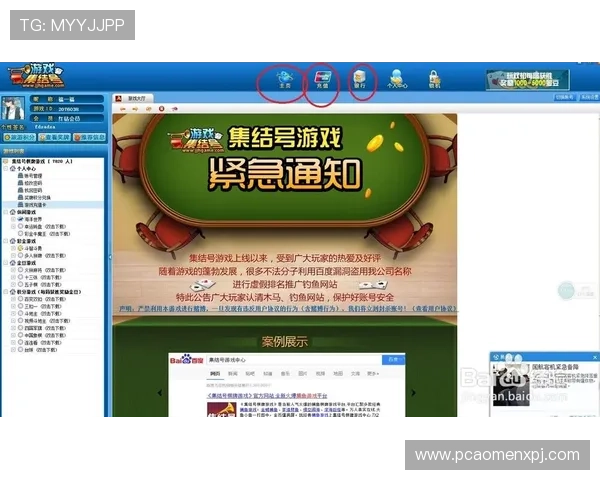
Task: Stop page loading with red stop icon
Action: [x=161, y=109]
